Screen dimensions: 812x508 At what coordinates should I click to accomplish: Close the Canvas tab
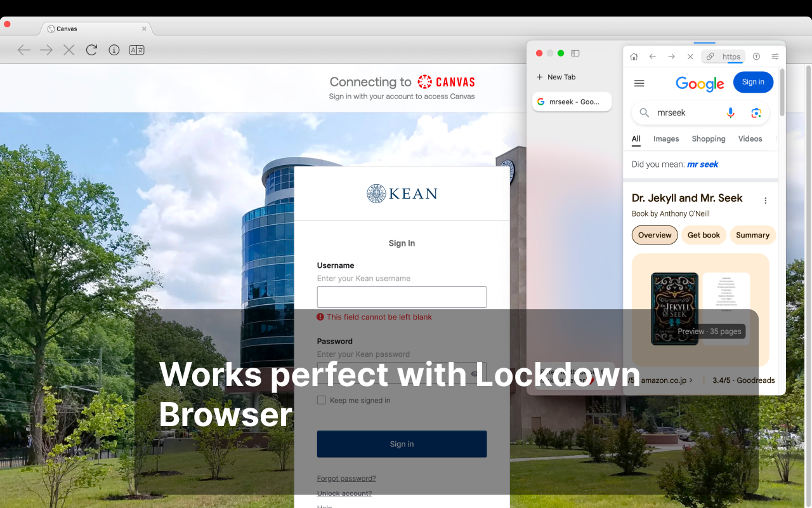(144, 29)
